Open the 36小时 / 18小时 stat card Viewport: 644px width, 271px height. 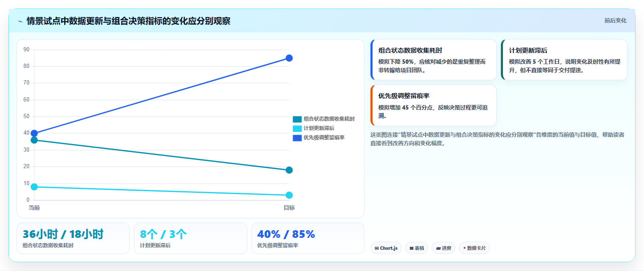point(73,238)
